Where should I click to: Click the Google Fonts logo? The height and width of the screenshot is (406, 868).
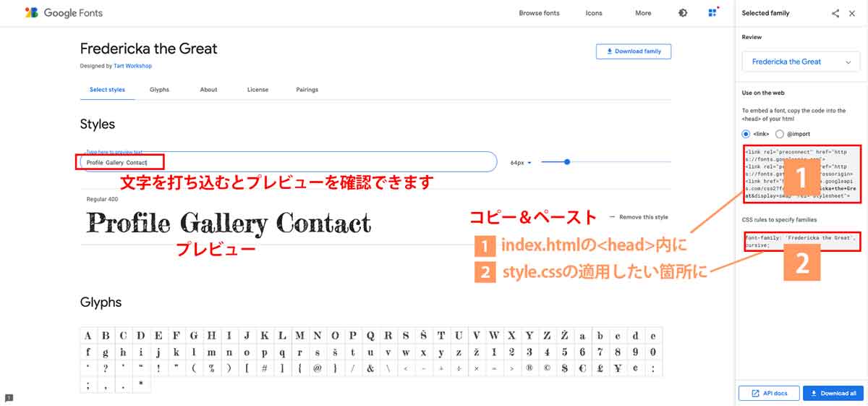click(63, 13)
